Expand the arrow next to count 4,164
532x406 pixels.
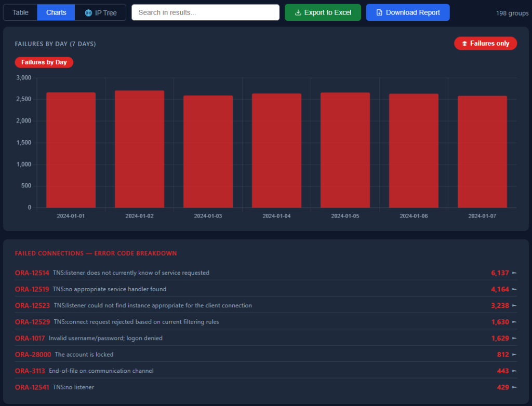514,289
